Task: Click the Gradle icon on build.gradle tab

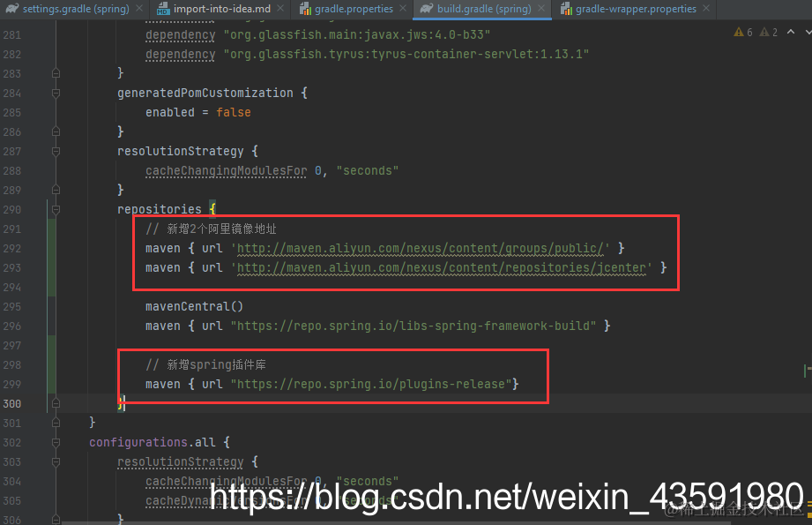Action: click(426, 9)
